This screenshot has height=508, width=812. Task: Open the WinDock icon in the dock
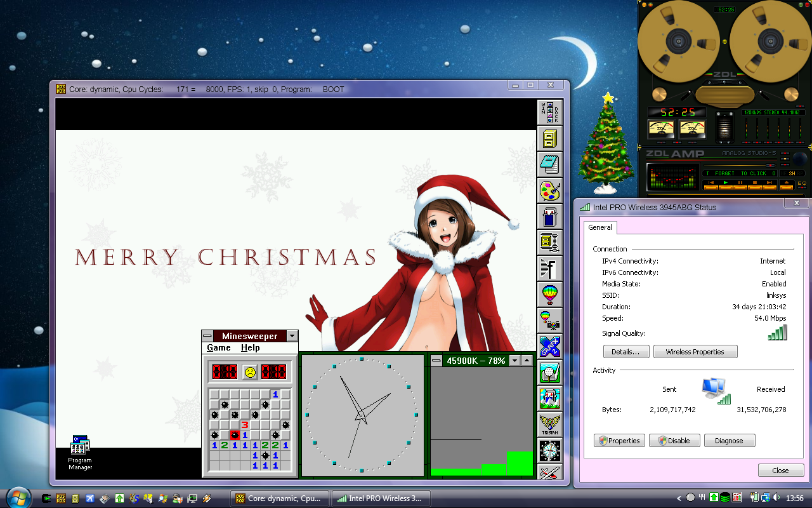coord(550,112)
